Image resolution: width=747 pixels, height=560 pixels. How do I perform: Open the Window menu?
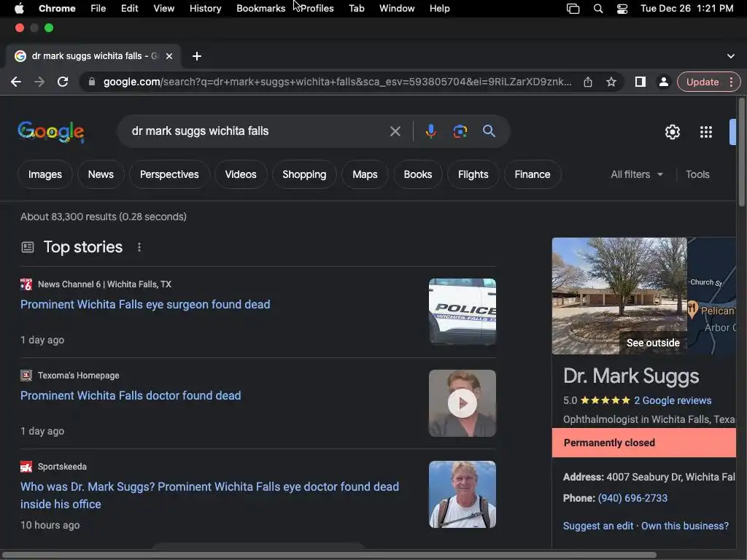[x=397, y=9]
